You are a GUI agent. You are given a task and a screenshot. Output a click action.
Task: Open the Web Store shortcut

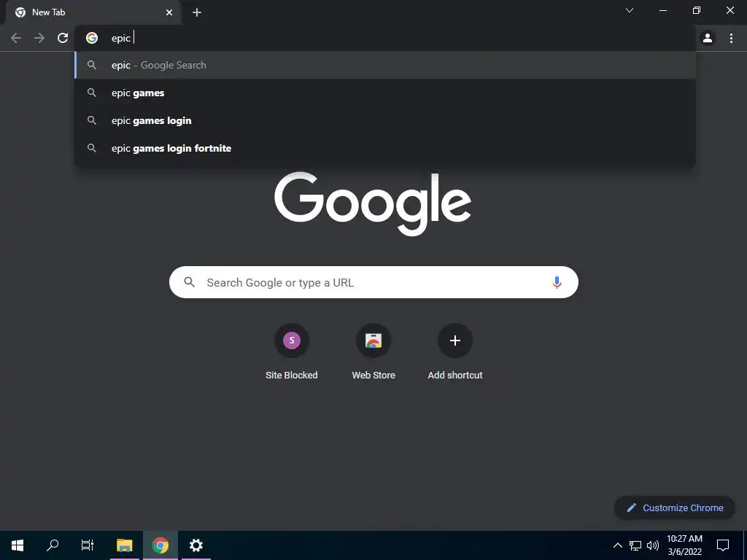point(373,351)
